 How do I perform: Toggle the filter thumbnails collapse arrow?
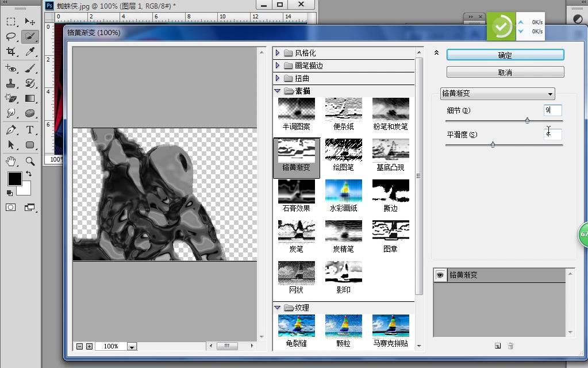[437, 52]
